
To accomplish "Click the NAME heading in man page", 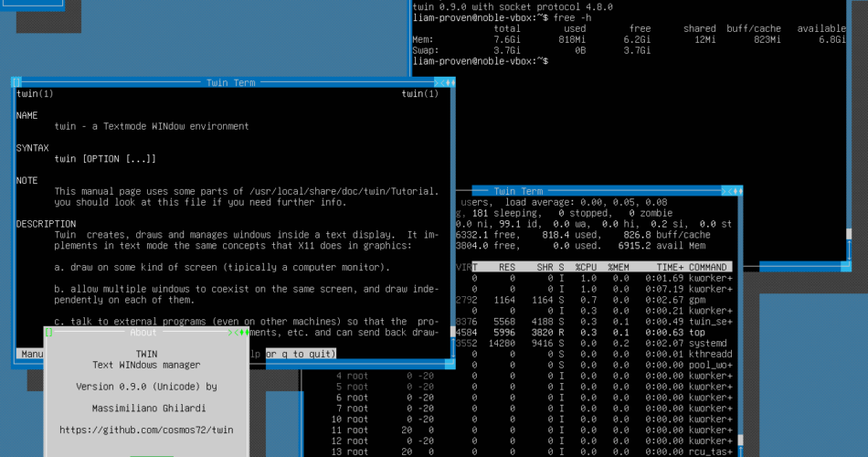I will pos(27,115).
